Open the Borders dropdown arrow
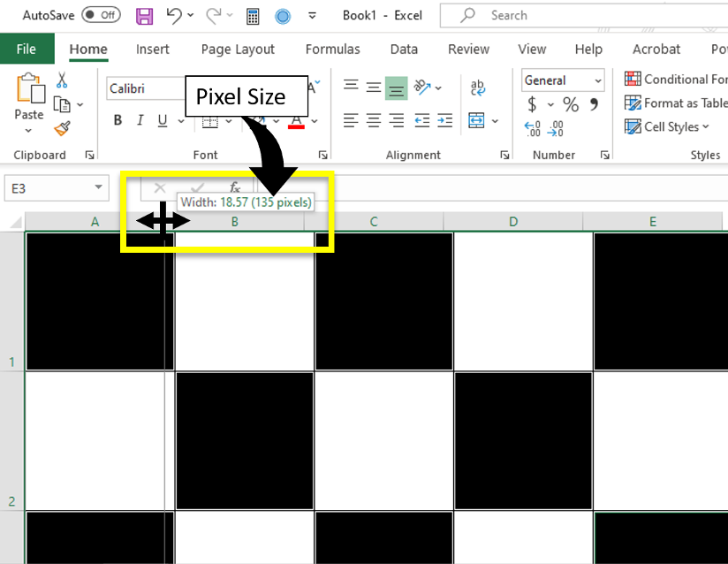Image resolution: width=728 pixels, height=564 pixels. click(x=229, y=121)
